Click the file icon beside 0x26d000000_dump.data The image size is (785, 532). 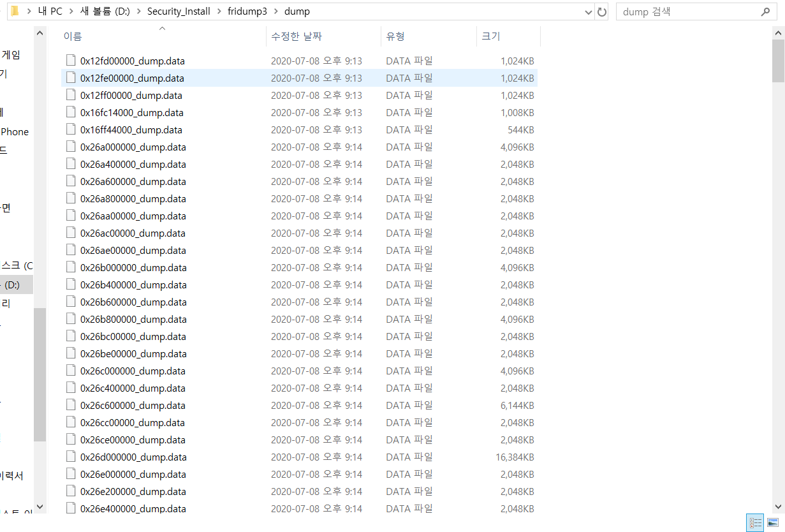[70, 457]
